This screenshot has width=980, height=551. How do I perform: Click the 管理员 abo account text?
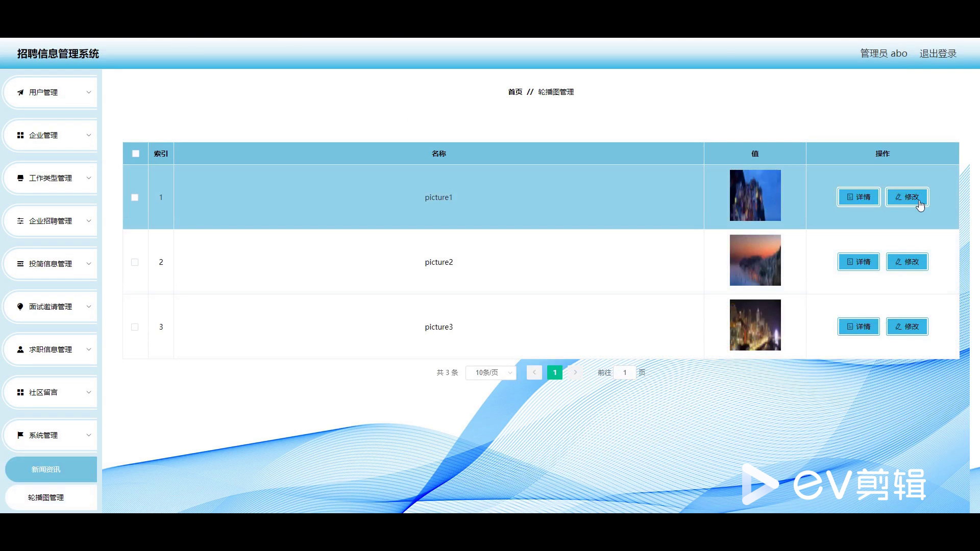tap(884, 54)
